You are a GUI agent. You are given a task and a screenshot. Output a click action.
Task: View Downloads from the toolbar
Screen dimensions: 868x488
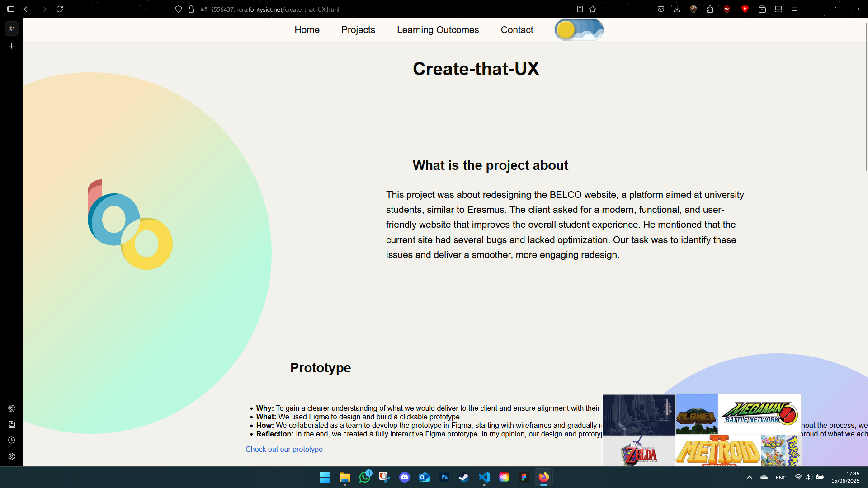(677, 9)
